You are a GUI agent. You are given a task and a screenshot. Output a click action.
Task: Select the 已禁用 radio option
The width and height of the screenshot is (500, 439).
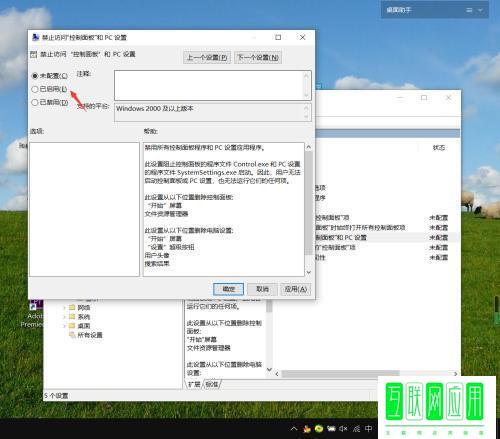point(49,102)
